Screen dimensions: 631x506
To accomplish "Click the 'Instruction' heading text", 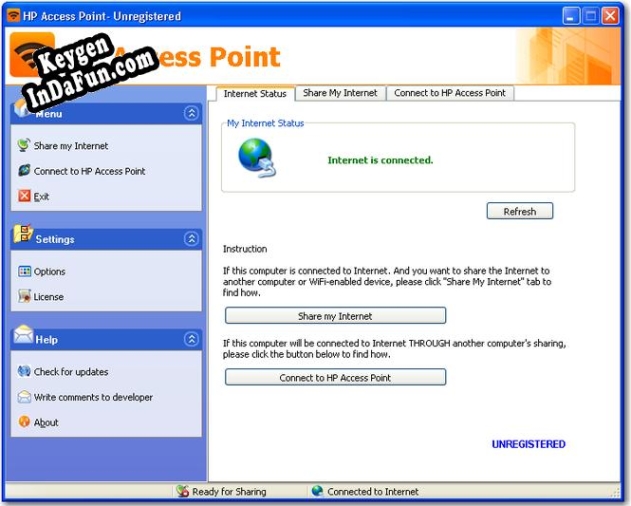I will click(245, 249).
